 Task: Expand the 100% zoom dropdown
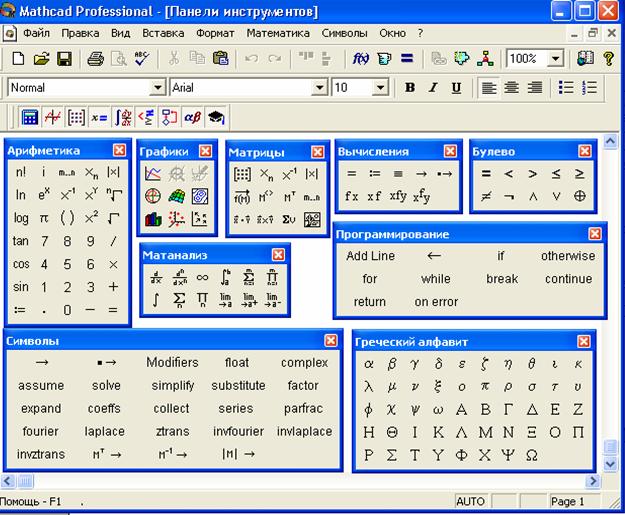555,59
